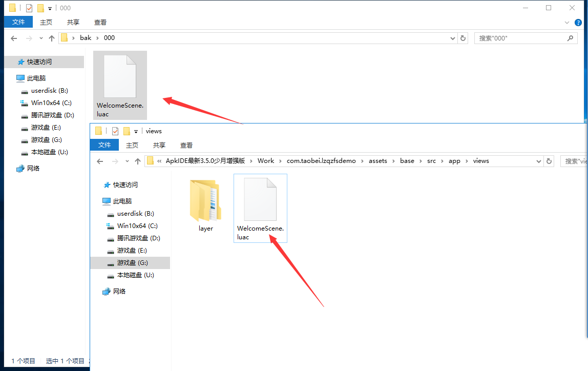The image size is (588, 371).
Task: Select 游戏盘 (G:) in the views window sidebar
Action: [132, 262]
